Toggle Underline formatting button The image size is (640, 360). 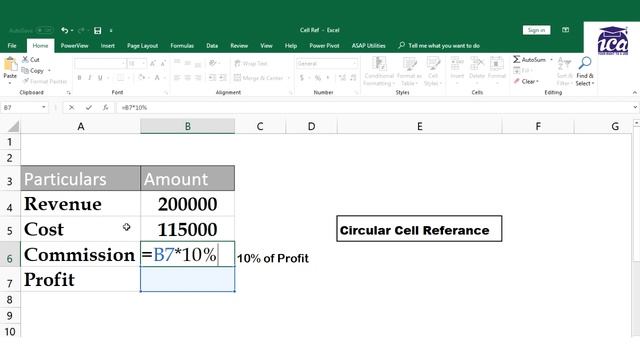click(100, 78)
